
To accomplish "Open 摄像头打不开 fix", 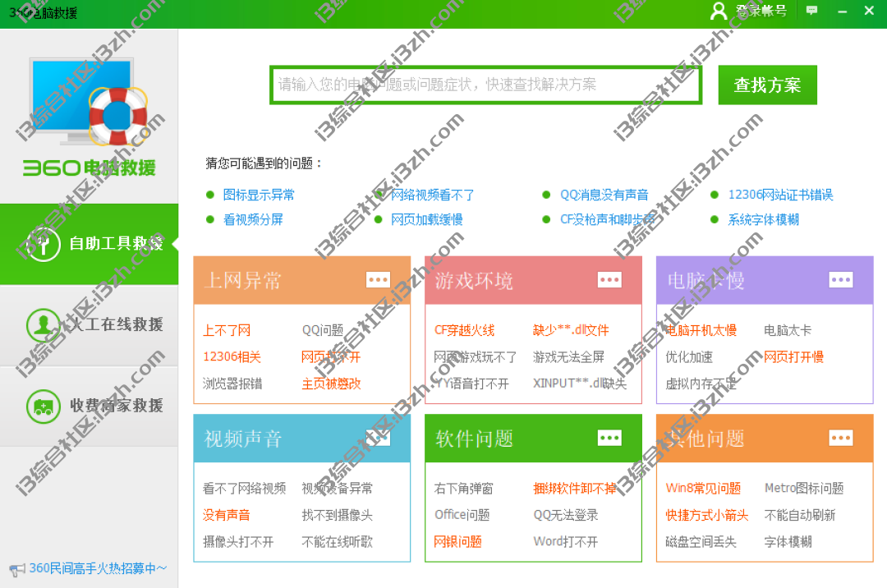I will (238, 542).
